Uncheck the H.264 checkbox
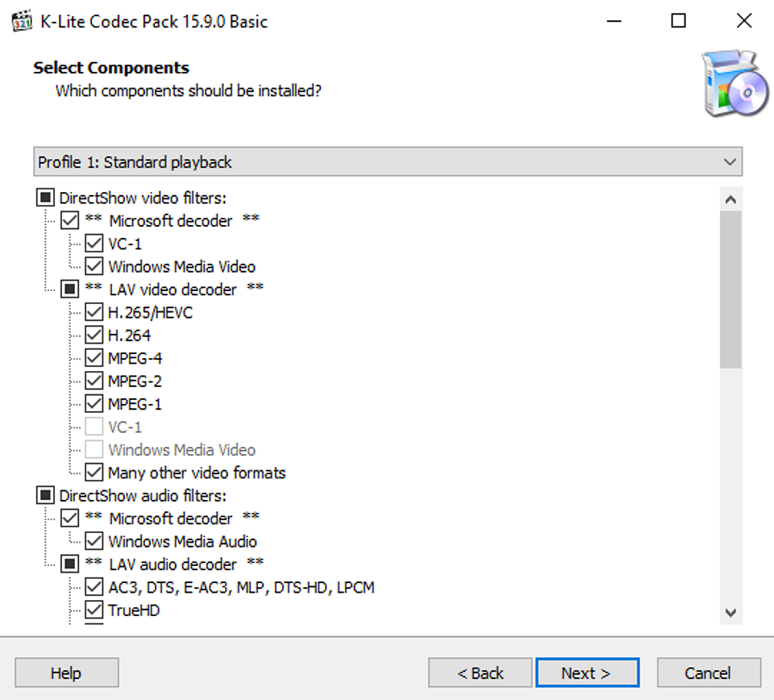This screenshot has width=774, height=700. click(x=94, y=335)
